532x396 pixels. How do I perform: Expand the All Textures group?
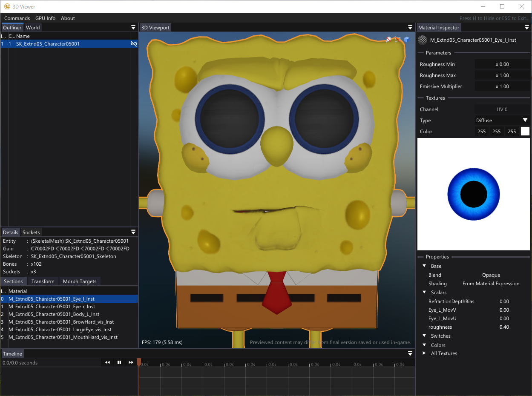pyautogui.click(x=424, y=353)
